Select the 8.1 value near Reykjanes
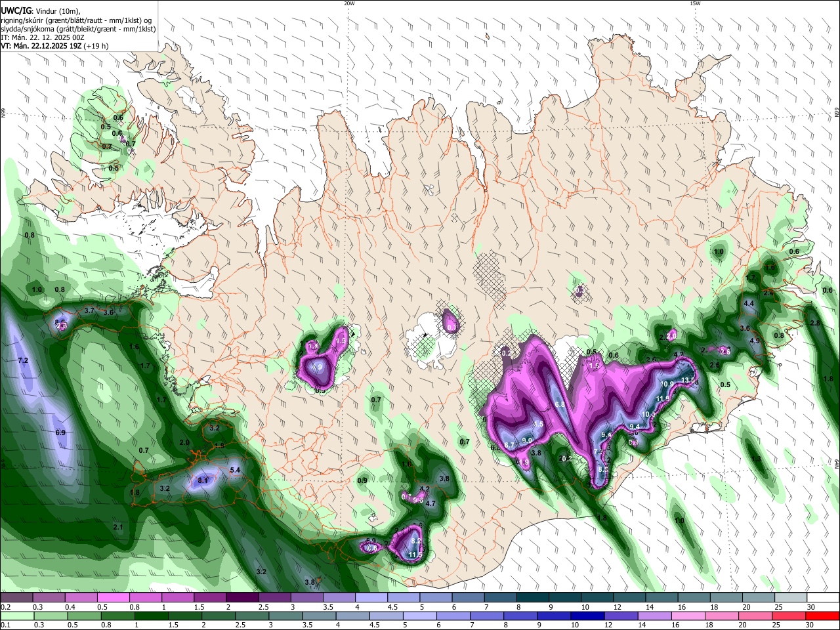 click(x=203, y=481)
